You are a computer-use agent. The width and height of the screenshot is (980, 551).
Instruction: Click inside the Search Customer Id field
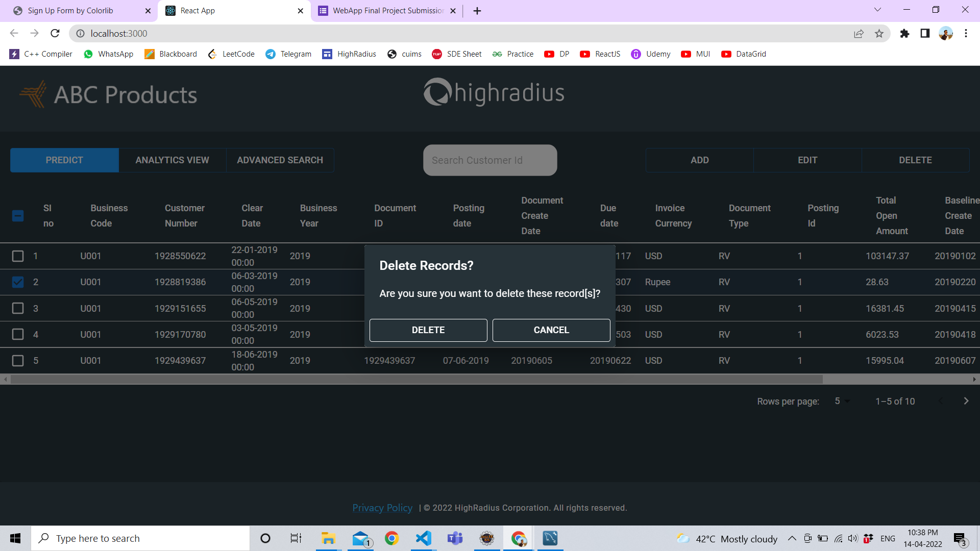tap(489, 160)
